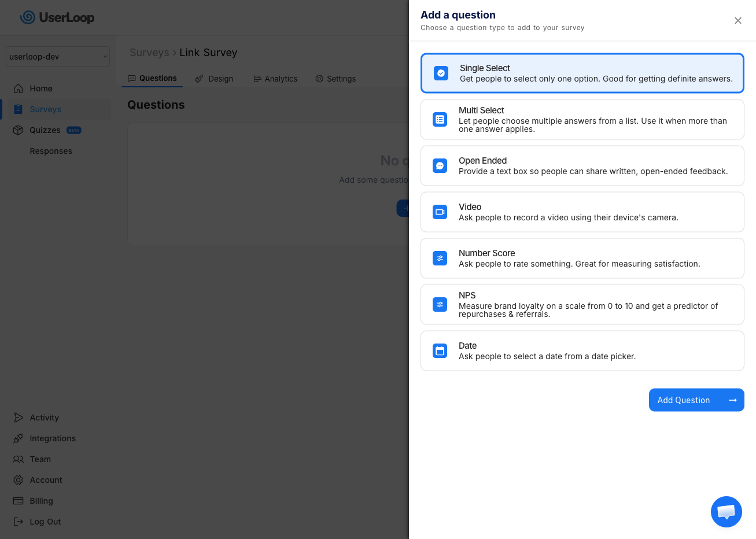Click the Date calendar icon
Image resolution: width=756 pixels, height=539 pixels.
click(x=440, y=351)
